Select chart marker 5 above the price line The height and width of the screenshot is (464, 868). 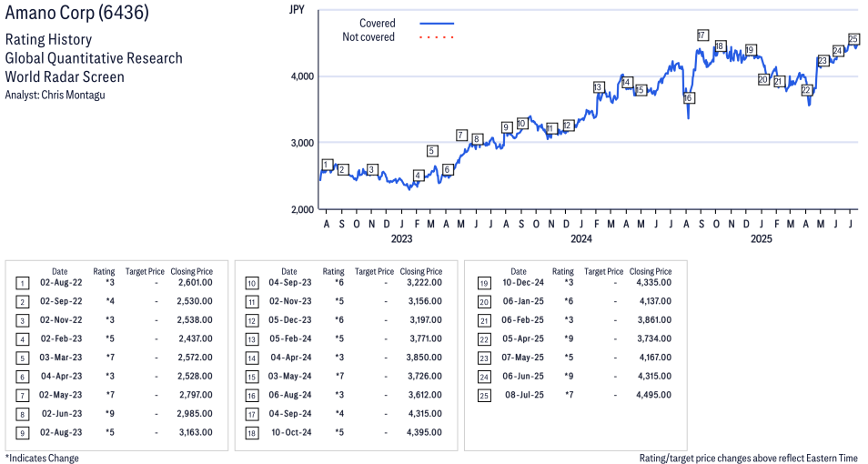(432, 151)
